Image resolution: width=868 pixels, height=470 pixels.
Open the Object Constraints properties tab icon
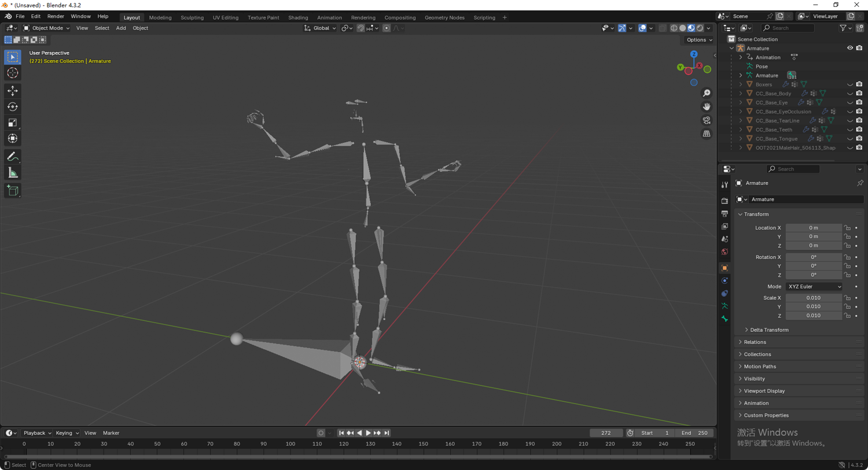[724, 293]
